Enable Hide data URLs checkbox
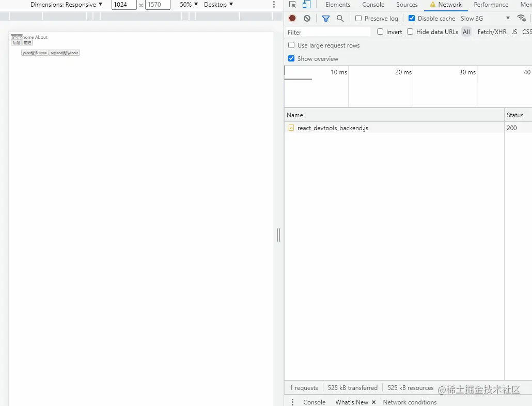532x406 pixels. coord(410,32)
